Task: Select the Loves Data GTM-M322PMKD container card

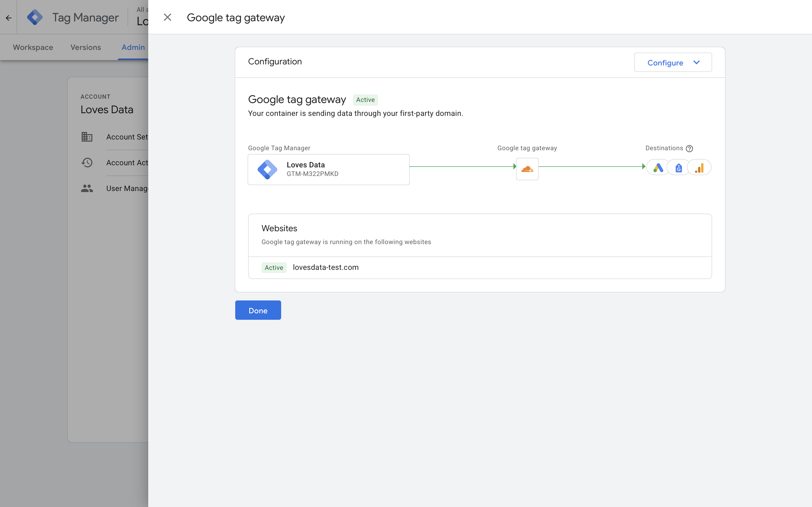Action: [x=328, y=169]
